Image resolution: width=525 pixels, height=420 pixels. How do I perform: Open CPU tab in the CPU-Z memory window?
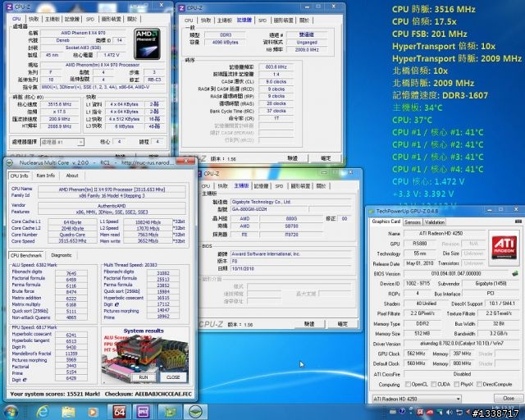coord(189,21)
